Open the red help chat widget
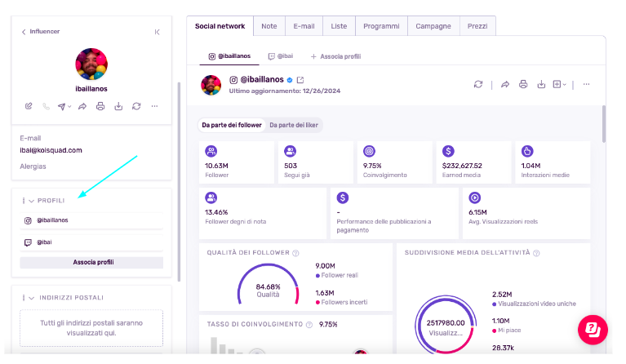Viewport: 626px width, 364px height. pyautogui.click(x=594, y=329)
